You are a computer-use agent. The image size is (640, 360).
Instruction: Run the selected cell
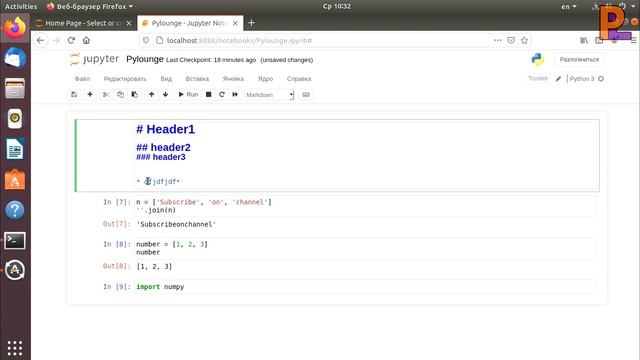188,94
